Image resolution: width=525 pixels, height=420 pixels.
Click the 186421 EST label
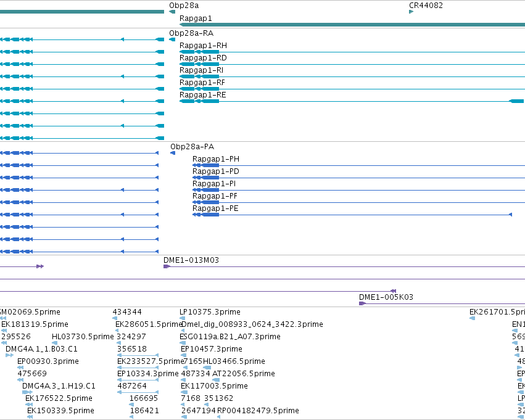coord(144,411)
